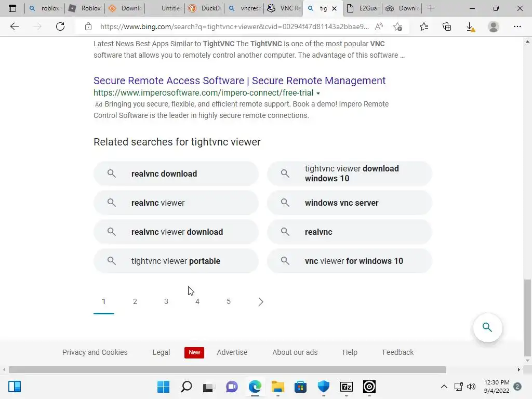Switch to the Untitled tab
This screenshot has width=532, height=399.
click(166, 8)
